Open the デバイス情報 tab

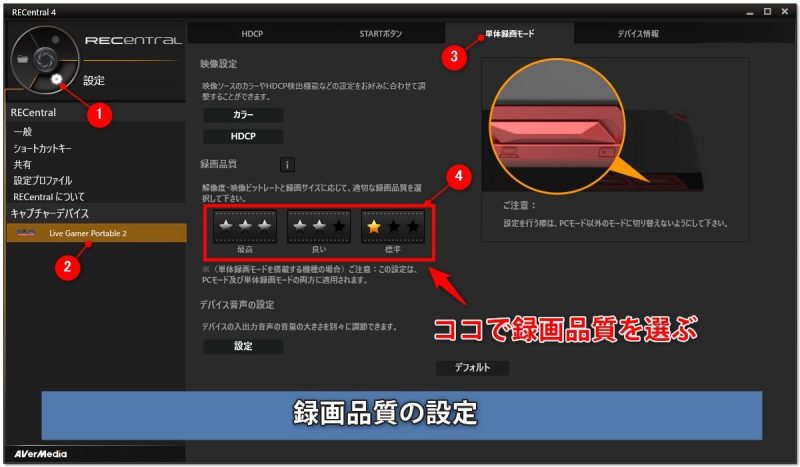[638, 34]
